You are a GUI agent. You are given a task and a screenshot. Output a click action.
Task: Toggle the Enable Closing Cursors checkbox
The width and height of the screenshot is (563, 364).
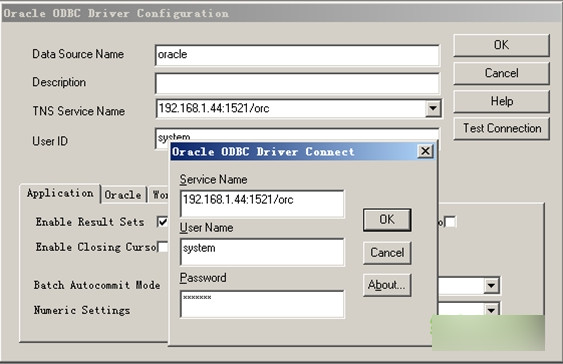tap(163, 247)
